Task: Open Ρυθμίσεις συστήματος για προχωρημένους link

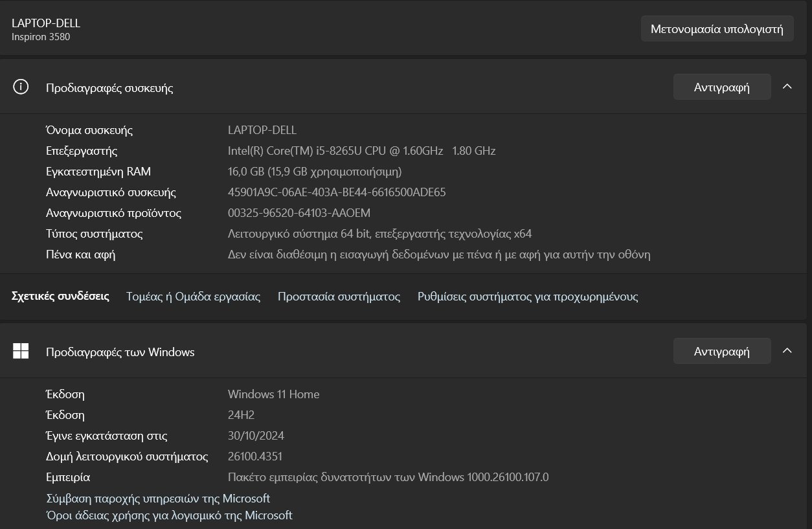Action: (x=528, y=297)
